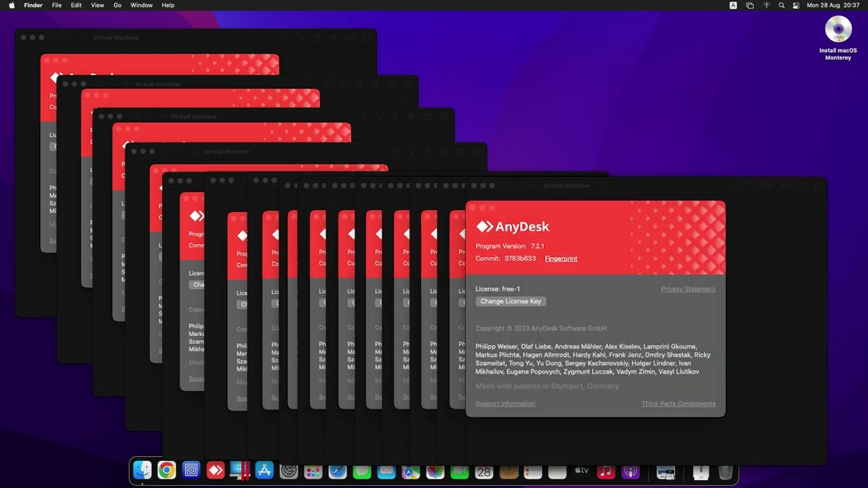Image resolution: width=868 pixels, height=488 pixels.
Task: Click the 'Copyright © 2023 AnyDesk Software GmbH' line
Action: click(540, 329)
